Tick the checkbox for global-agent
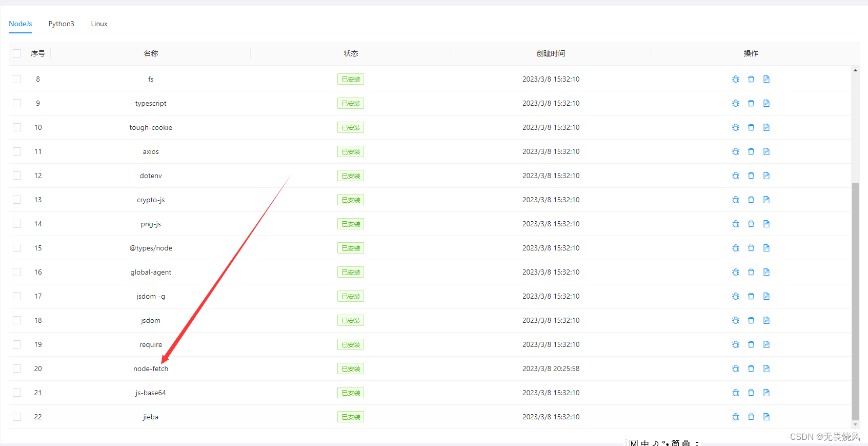The width and height of the screenshot is (868, 446). coord(17,272)
